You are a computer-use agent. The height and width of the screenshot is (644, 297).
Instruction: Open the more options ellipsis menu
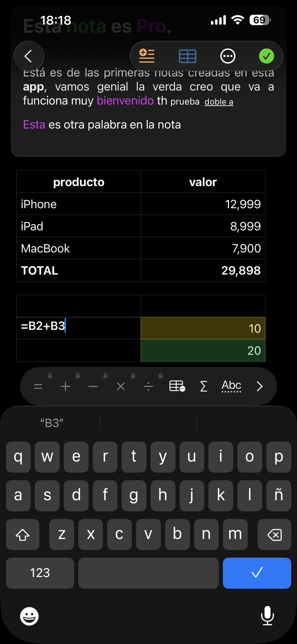227,56
